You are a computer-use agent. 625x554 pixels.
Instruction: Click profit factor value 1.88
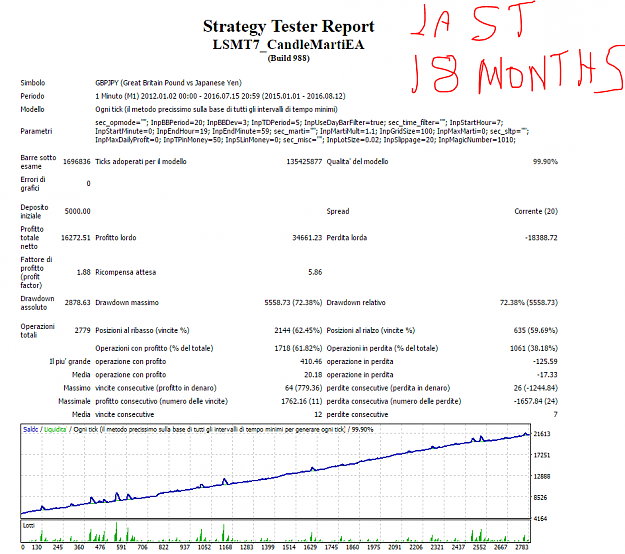coord(83,272)
